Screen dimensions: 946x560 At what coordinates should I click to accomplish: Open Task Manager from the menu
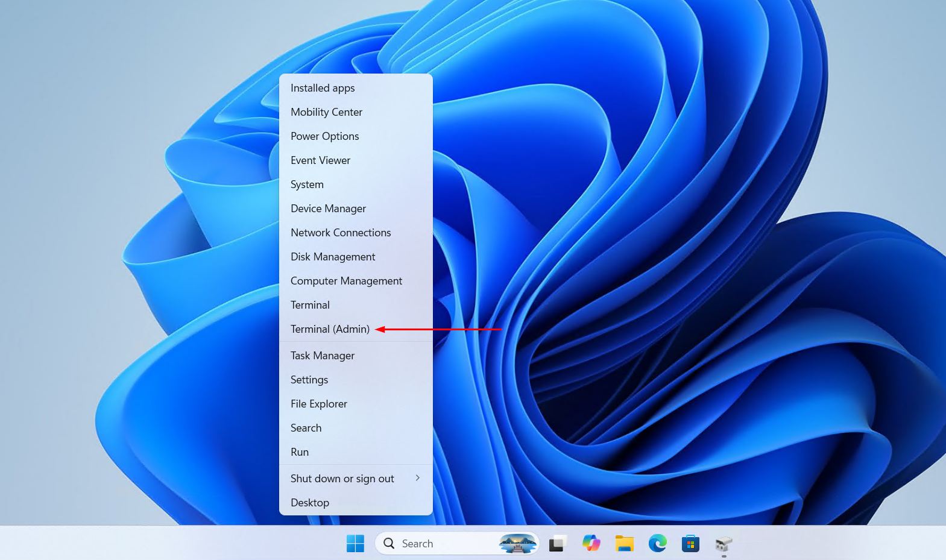click(x=356, y=356)
